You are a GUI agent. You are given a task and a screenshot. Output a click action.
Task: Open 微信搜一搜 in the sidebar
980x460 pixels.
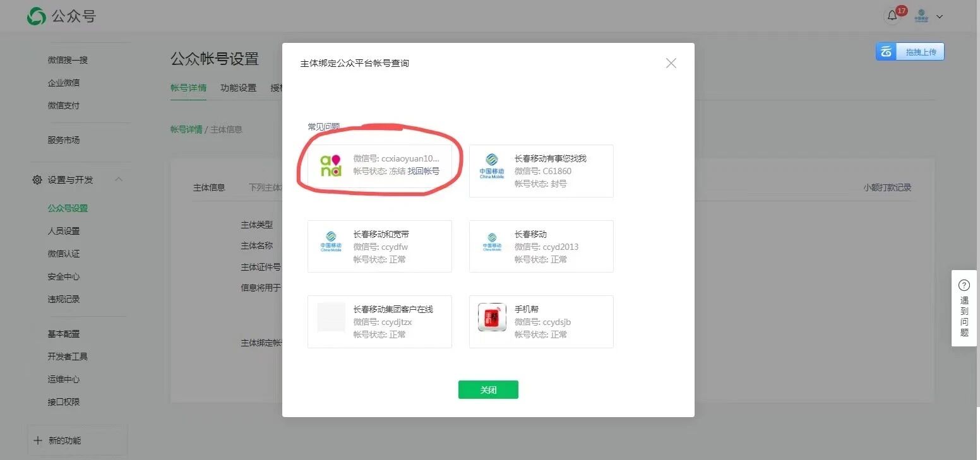[x=68, y=60]
